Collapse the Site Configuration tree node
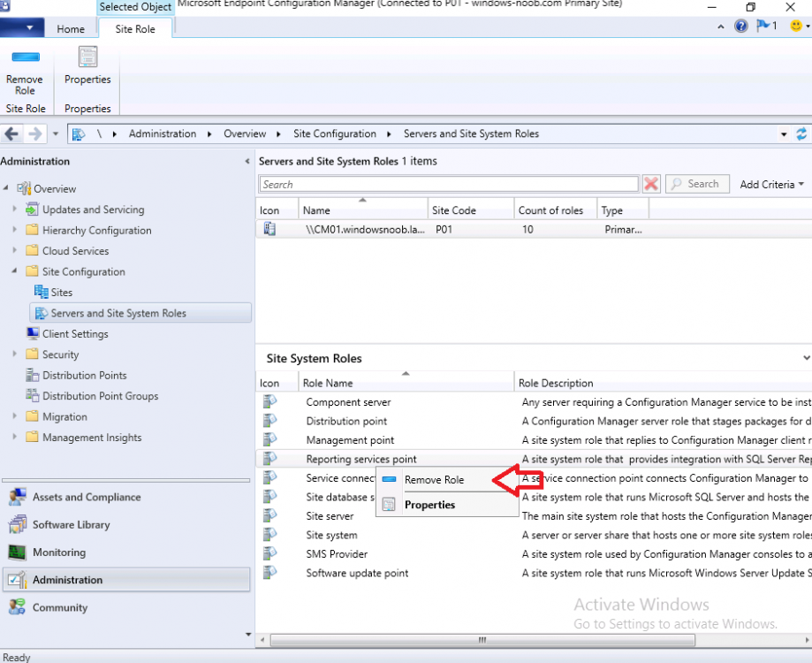The width and height of the screenshot is (812, 663). 14,271
